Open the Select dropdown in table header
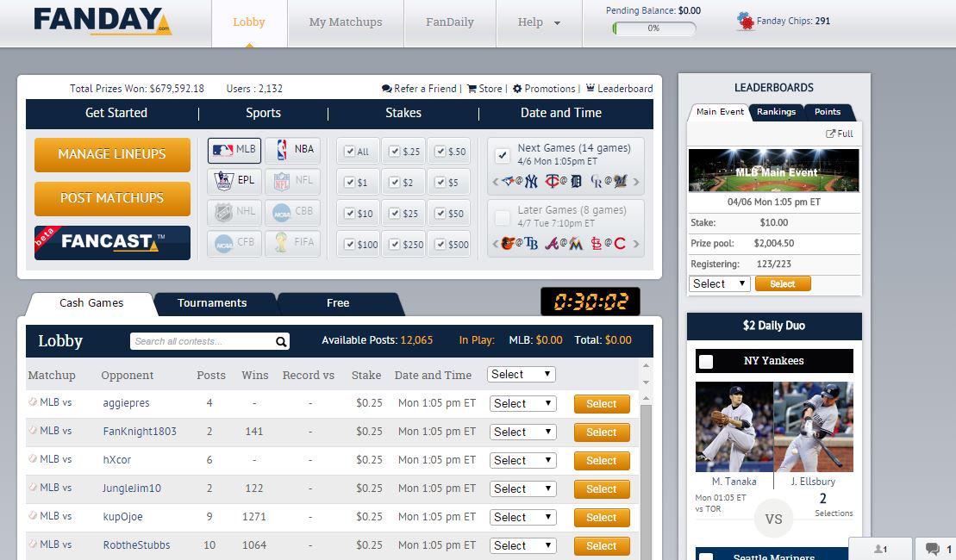This screenshot has height=560, width=956. [522, 374]
